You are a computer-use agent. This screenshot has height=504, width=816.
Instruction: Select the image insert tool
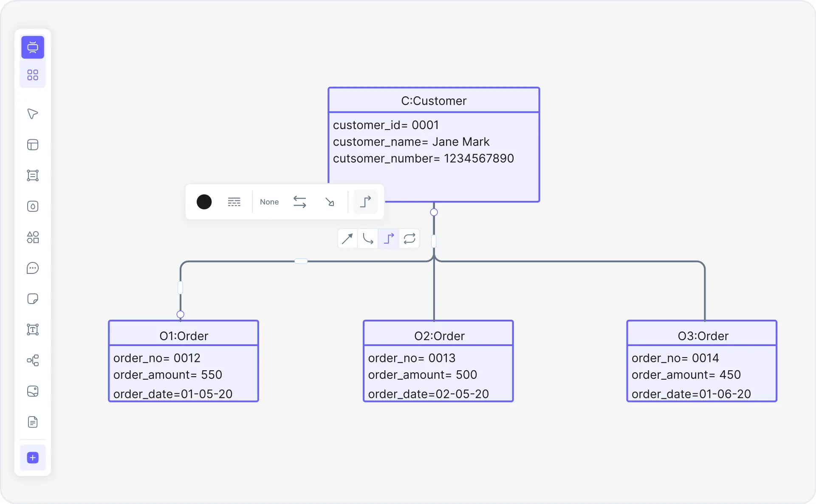point(33,391)
